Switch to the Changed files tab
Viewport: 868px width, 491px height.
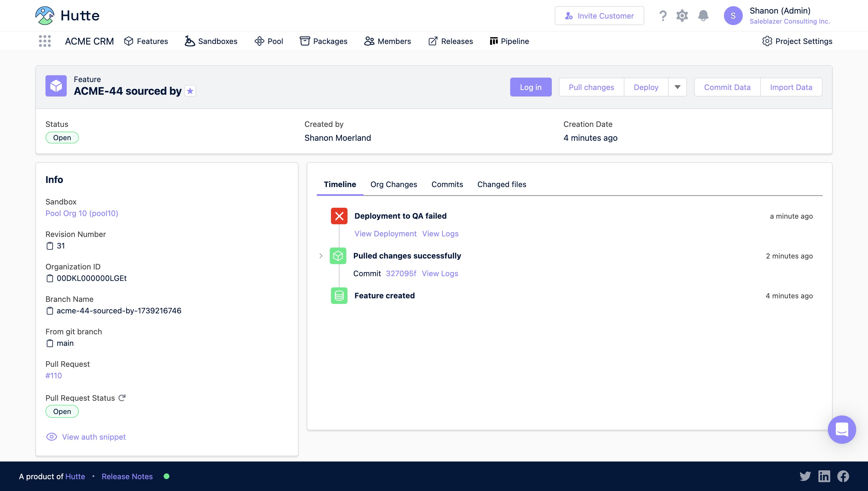tap(502, 184)
